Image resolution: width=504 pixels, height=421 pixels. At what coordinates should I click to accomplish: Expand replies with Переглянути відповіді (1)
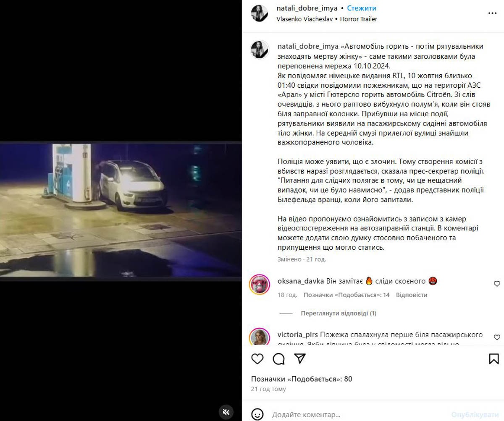(339, 313)
